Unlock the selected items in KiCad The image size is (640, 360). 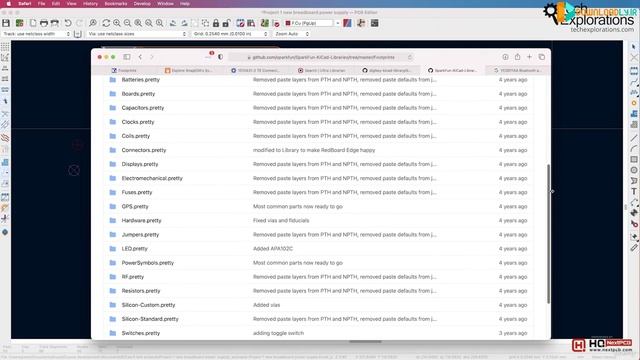click(x=227, y=23)
